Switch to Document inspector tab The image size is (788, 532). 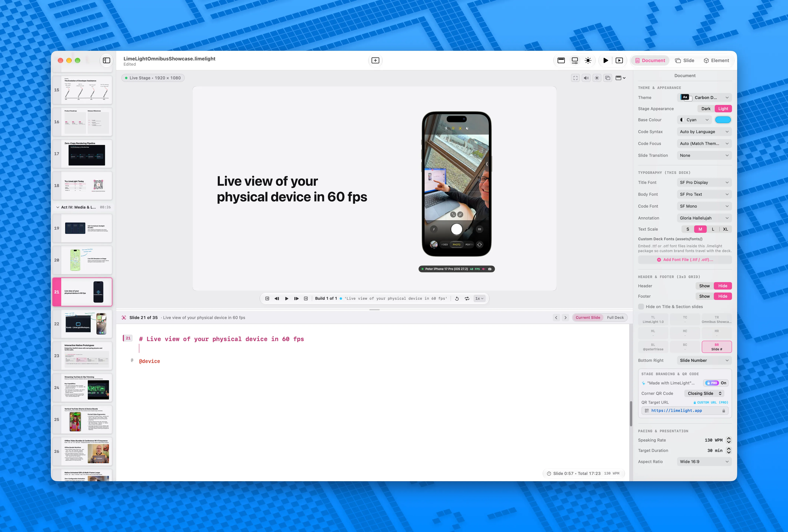650,60
